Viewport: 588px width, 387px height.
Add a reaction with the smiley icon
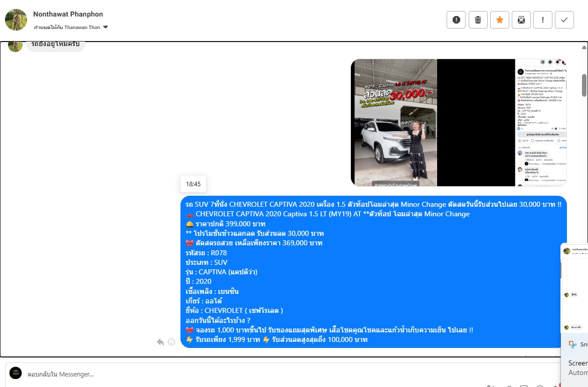(171, 341)
